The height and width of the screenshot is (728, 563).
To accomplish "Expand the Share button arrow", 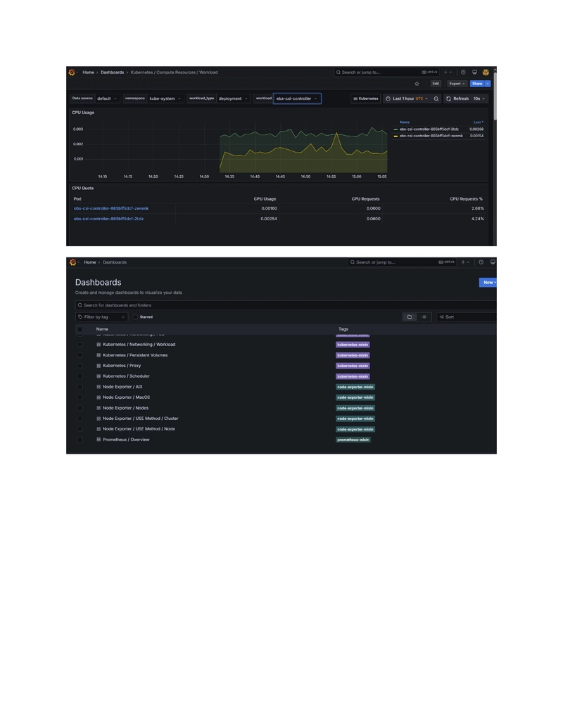I will click(488, 84).
